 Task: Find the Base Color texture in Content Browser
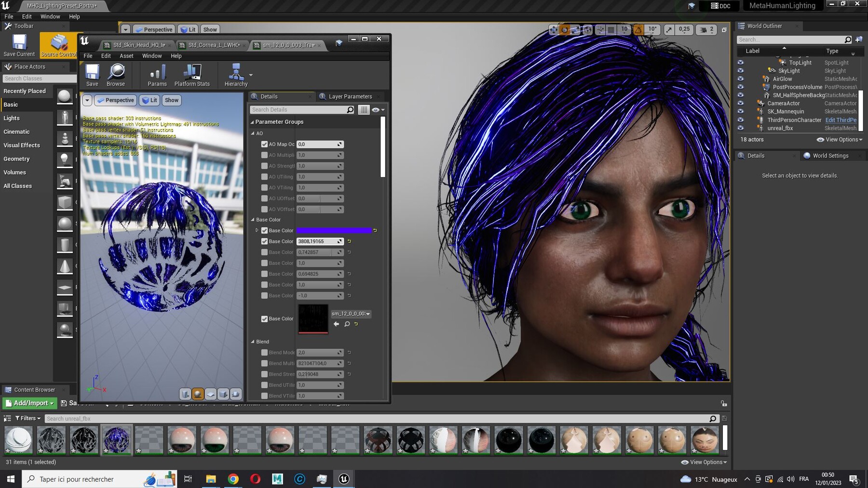(347, 324)
